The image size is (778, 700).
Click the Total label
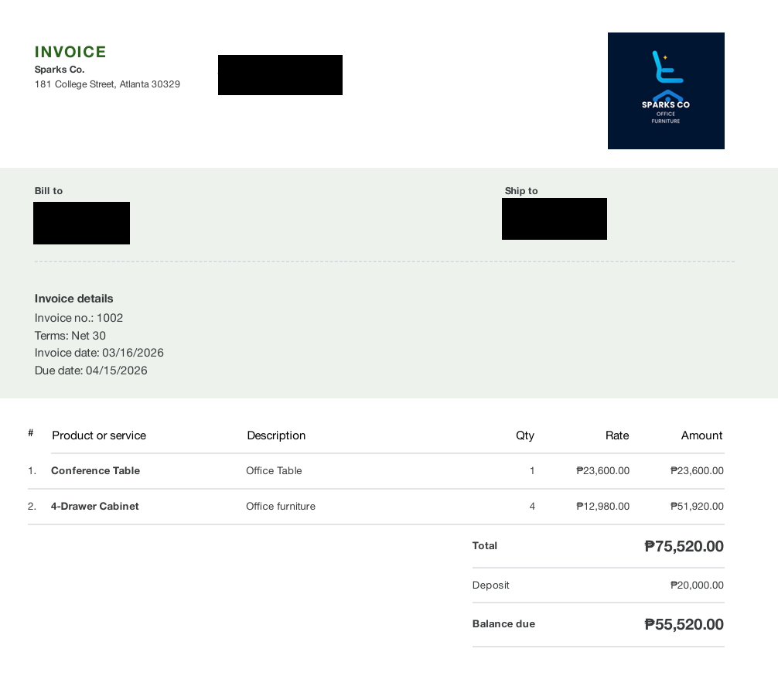pos(485,546)
